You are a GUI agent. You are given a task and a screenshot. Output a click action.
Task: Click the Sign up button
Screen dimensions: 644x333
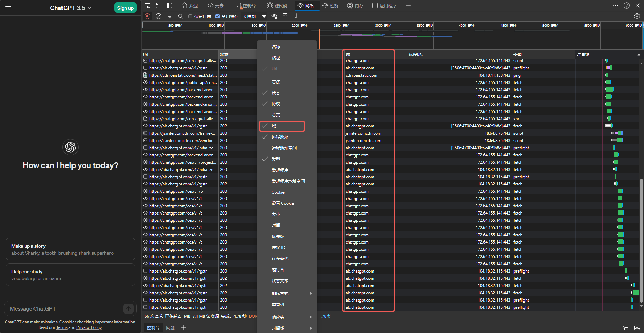[x=125, y=8]
